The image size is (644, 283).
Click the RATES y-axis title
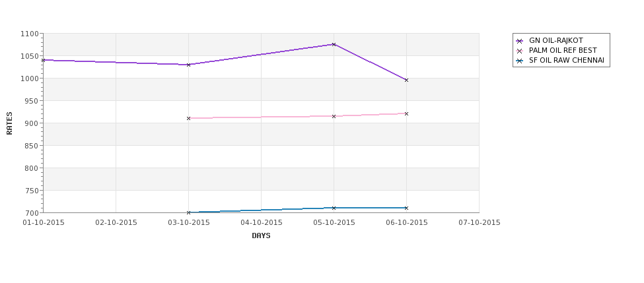tap(9, 123)
